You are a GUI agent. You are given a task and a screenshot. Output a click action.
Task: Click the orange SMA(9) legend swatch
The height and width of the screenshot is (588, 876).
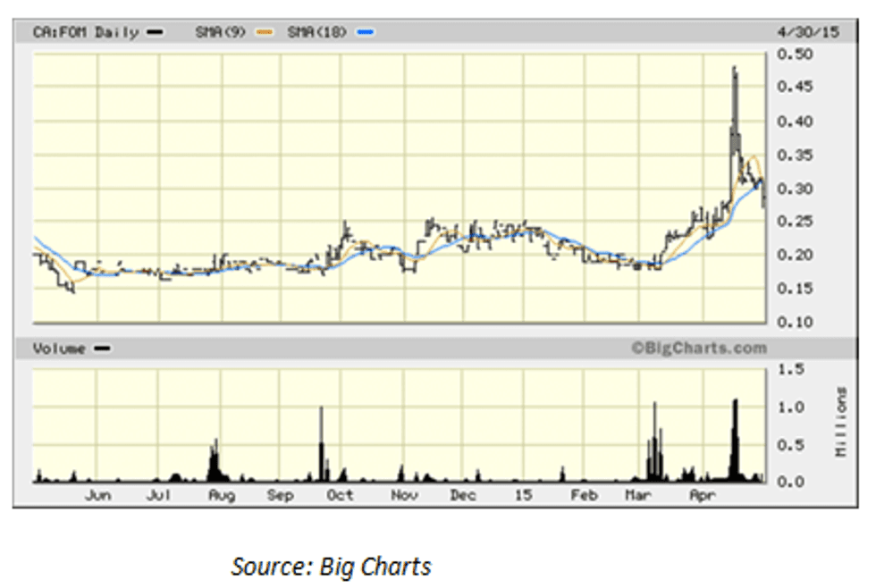point(263,32)
